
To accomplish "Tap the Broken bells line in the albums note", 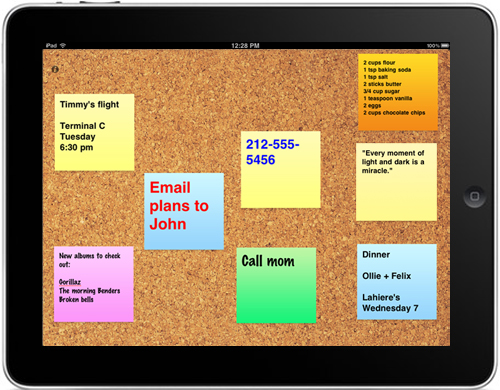I will pyautogui.click(x=76, y=299).
